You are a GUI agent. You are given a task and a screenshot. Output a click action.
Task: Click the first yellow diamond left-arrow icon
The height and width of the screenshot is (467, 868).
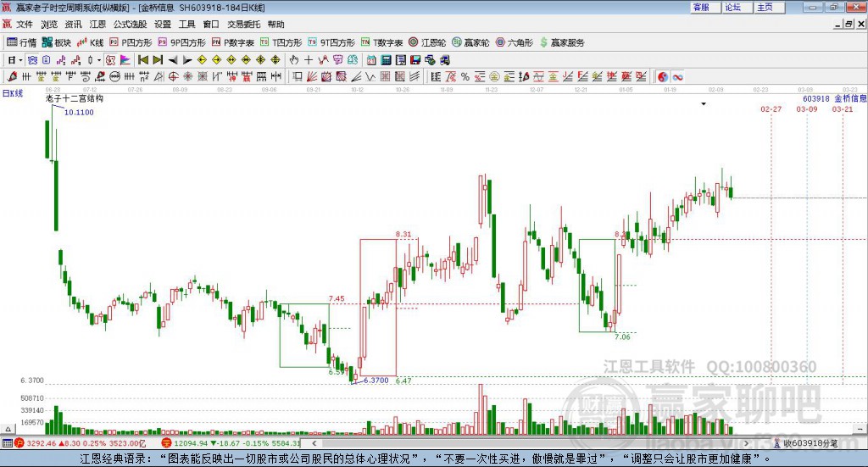tap(202, 60)
